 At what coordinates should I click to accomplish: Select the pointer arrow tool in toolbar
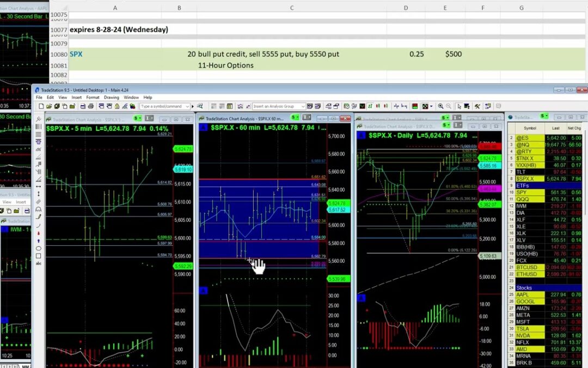coord(459,106)
